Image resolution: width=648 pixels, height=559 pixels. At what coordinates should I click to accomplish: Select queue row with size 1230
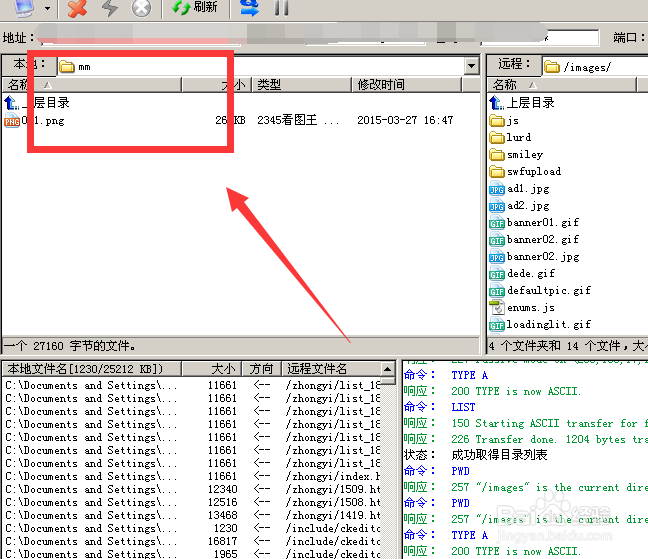click(x=192, y=528)
